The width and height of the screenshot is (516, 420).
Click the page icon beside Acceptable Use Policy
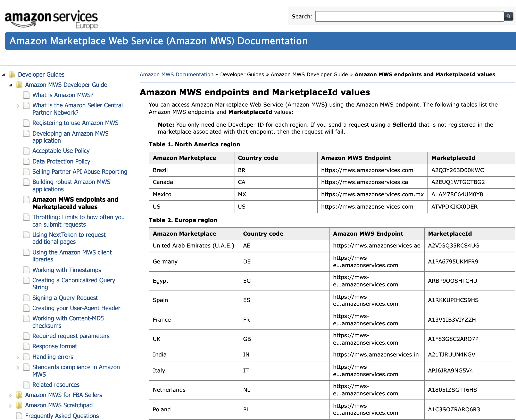tap(27, 151)
